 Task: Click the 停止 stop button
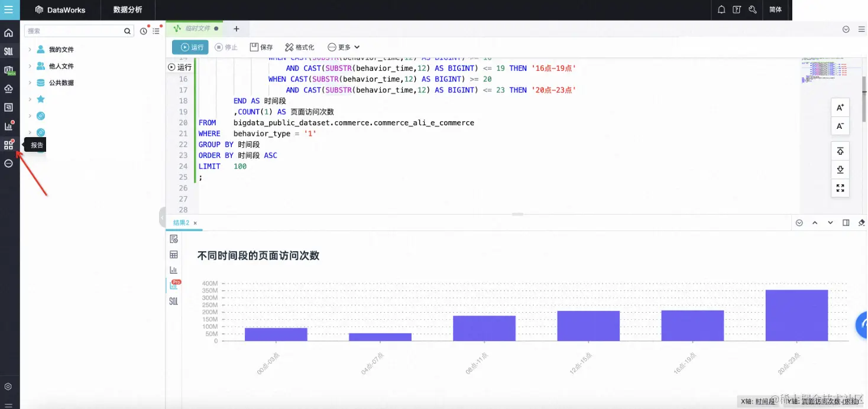(x=226, y=47)
